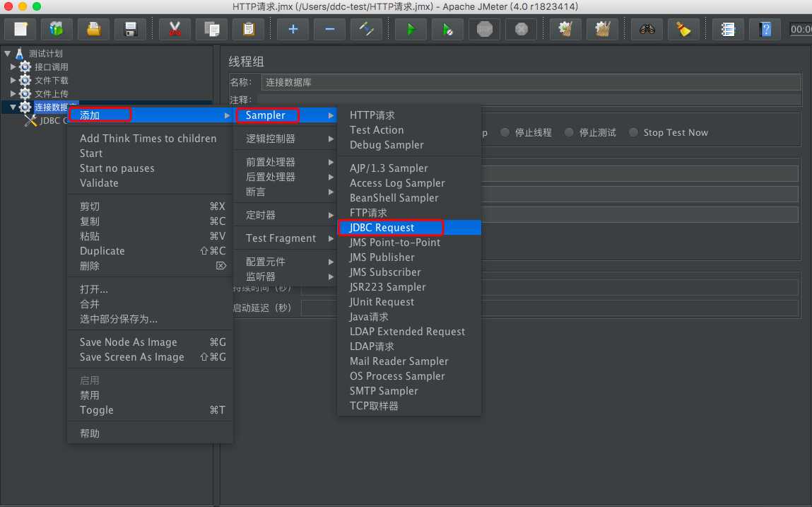
Task: Select the Stop Test Now radio button
Action: [x=633, y=133]
